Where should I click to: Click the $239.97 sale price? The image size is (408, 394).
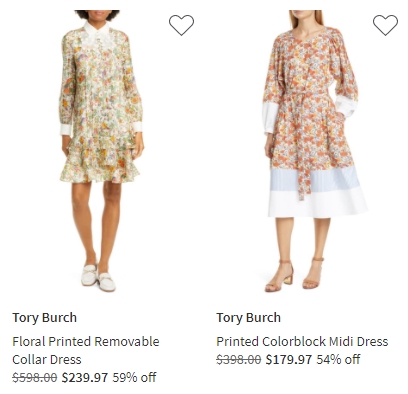click(85, 378)
